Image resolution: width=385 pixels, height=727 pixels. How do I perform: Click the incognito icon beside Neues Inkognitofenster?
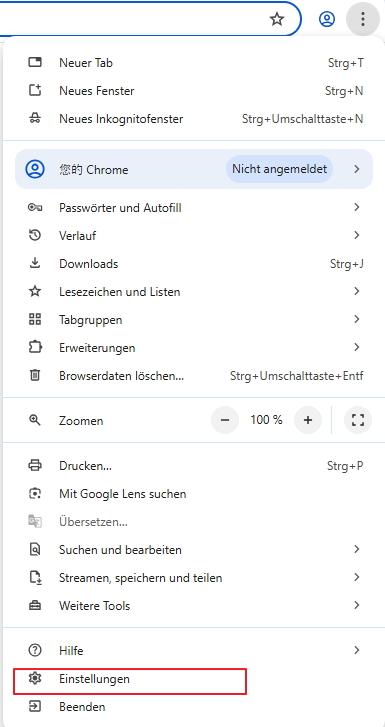35,119
